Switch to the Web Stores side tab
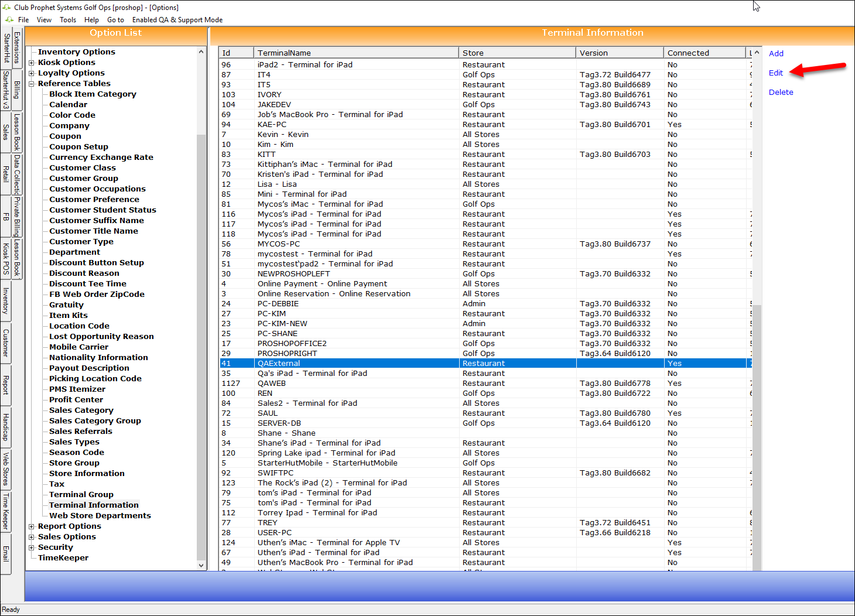This screenshot has width=855, height=616. point(6,468)
